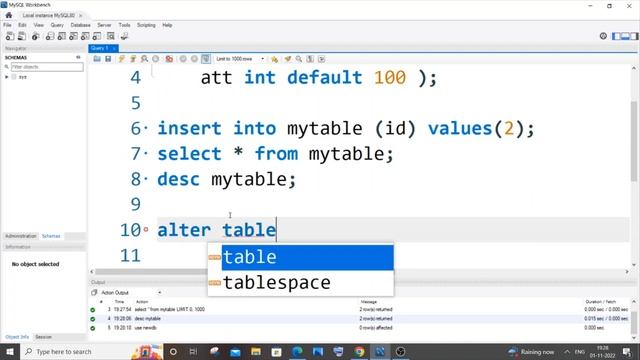Image resolution: width=640 pixels, height=360 pixels.
Task: Expand the sys schema tree node
Action: pyautogui.click(x=7, y=77)
